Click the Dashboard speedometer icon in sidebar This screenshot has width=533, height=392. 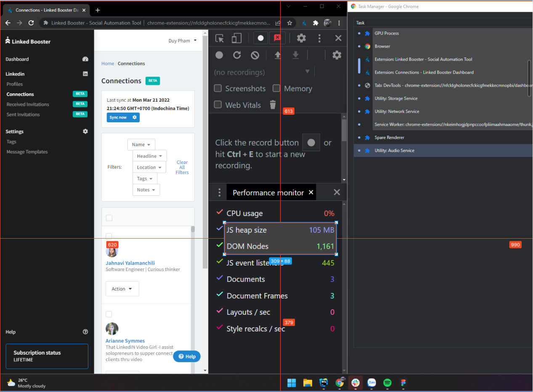click(85, 59)
